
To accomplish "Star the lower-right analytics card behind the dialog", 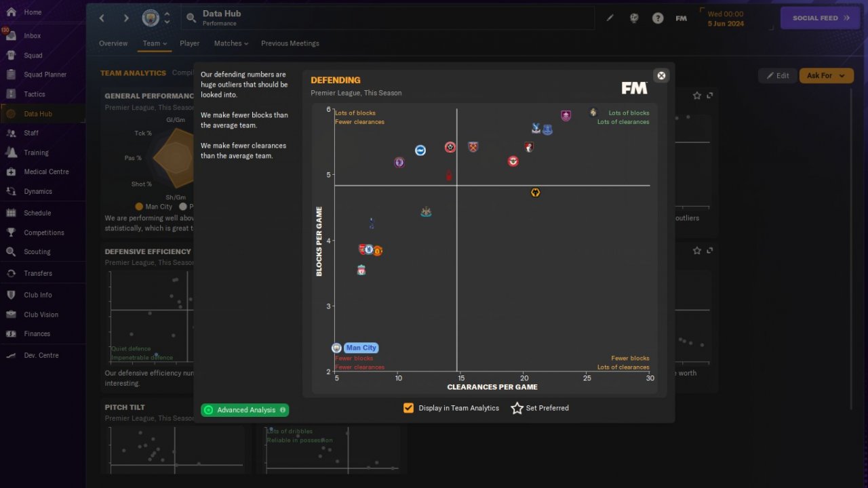I will pyautogui.click(x=697, y=250).
